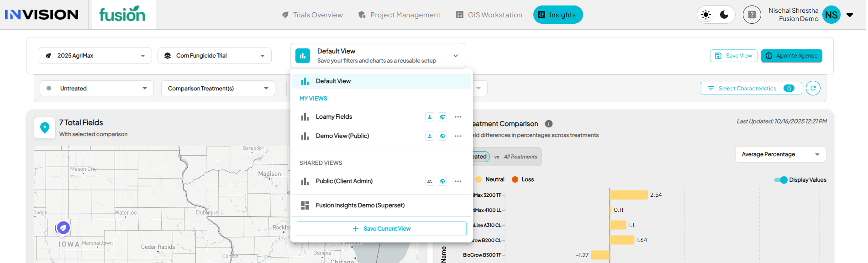Click the refresh icon beside Select Characteristics
The height and width of the screenshot is (263, 868).
pos(813,88)
